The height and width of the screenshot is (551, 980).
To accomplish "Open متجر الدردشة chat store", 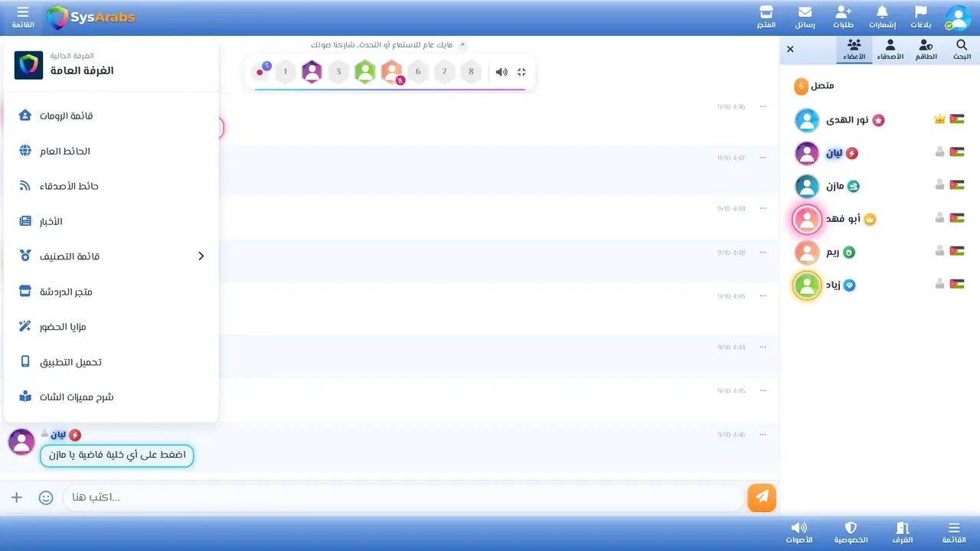I will point(111,292).
